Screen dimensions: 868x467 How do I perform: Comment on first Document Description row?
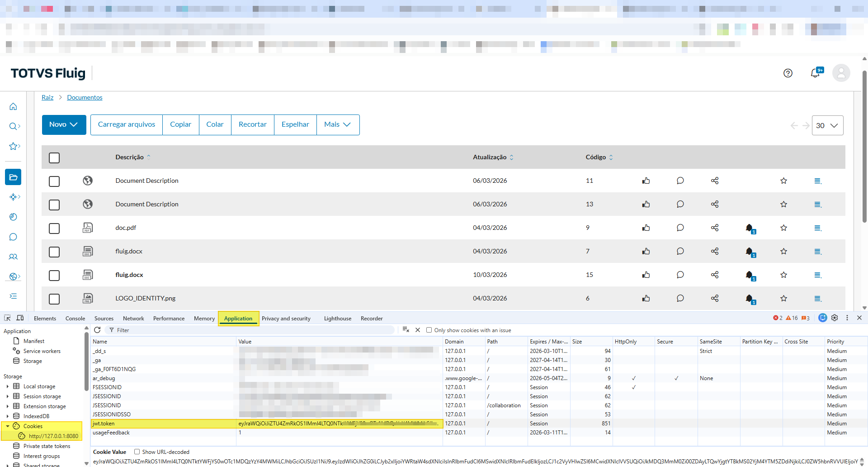pyautogui.click(x=680, y=181)
